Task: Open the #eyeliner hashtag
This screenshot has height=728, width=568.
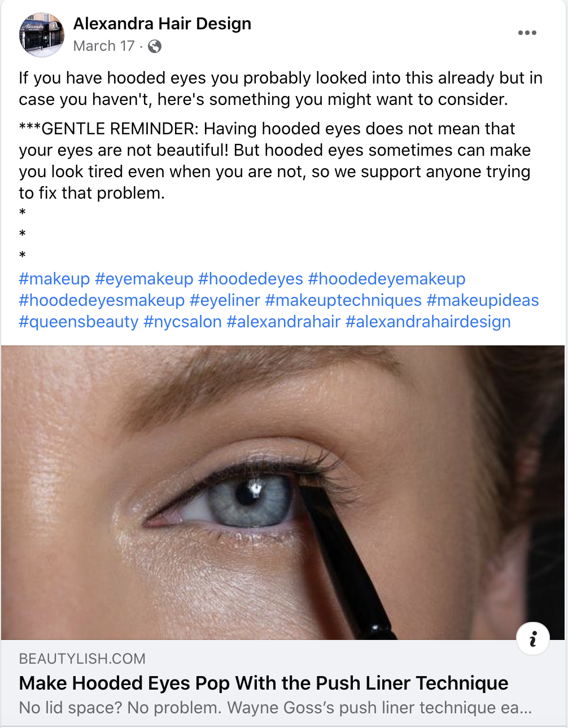Action: click(225, 300)
